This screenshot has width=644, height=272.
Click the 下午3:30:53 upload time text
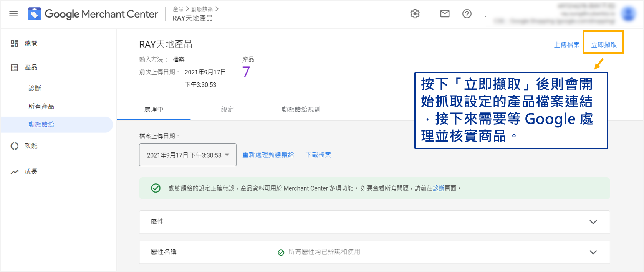200,85
